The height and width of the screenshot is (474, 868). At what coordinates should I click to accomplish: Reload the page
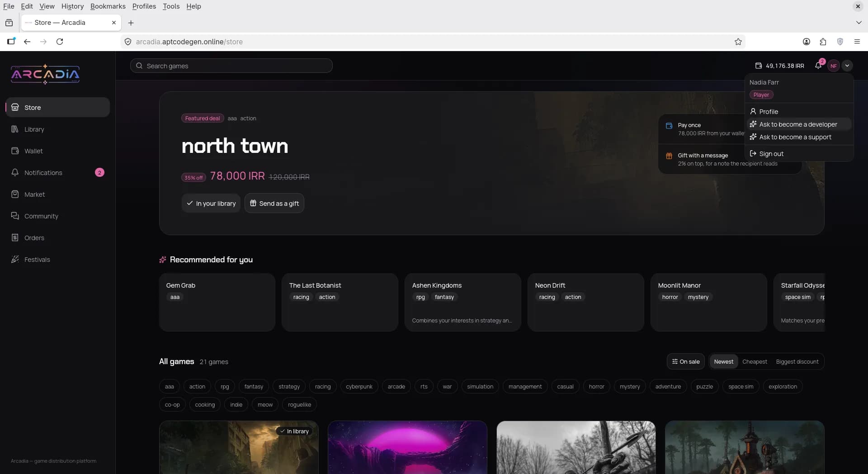tap(60, 42)
